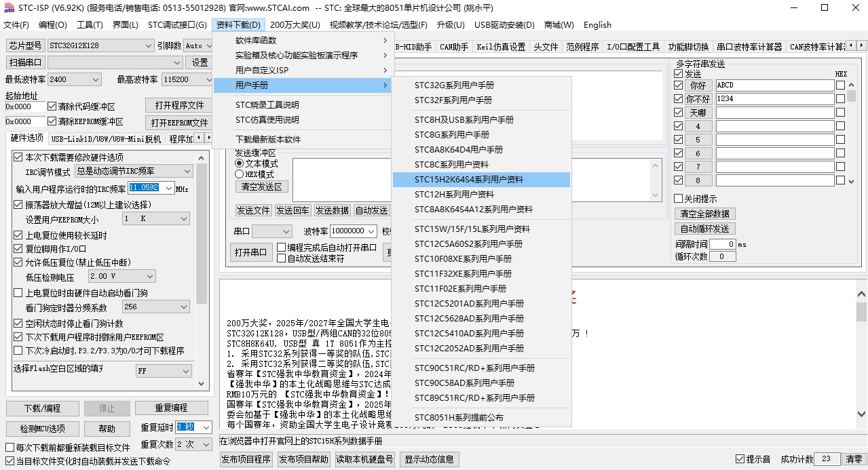This screenshot has height=470, width=868.
Task: Click 你好 multi-string send button
Action: pyautogui.click(x=698, y=85)
